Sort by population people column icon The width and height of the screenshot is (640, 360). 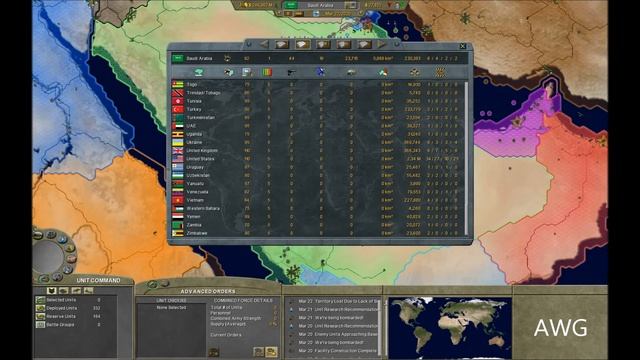[x=414, y=72]
